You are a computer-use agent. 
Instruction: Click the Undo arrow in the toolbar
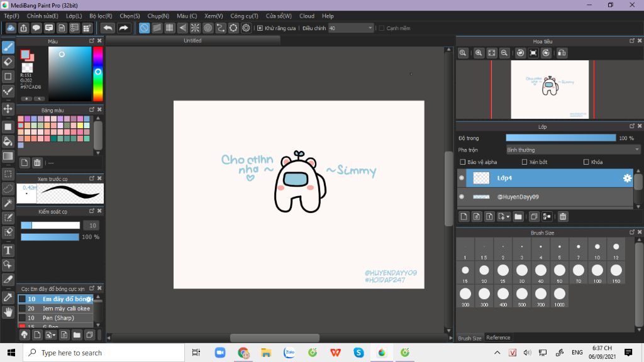[108, 28]
